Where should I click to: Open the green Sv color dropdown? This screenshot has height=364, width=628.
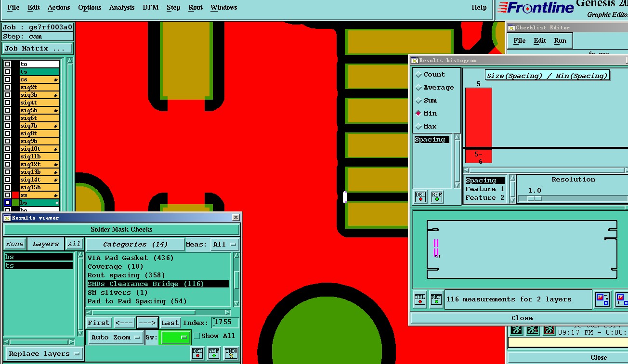click(175, 338)
